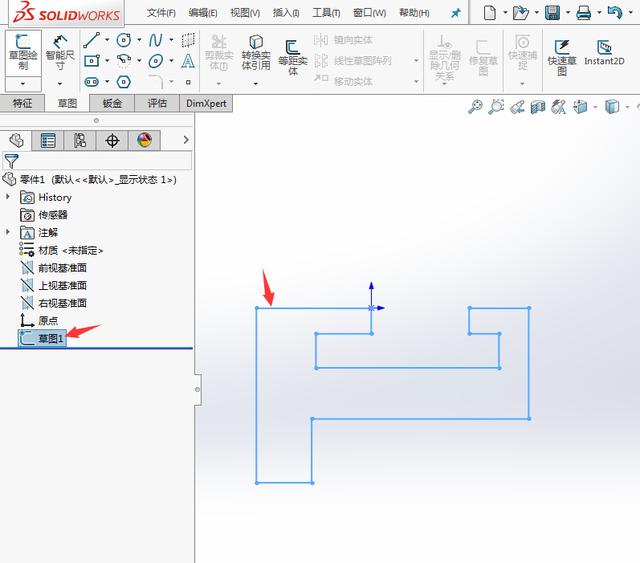Click the Save icon
640x563 pixels.
pyautogui.click(x=553, y=13)
